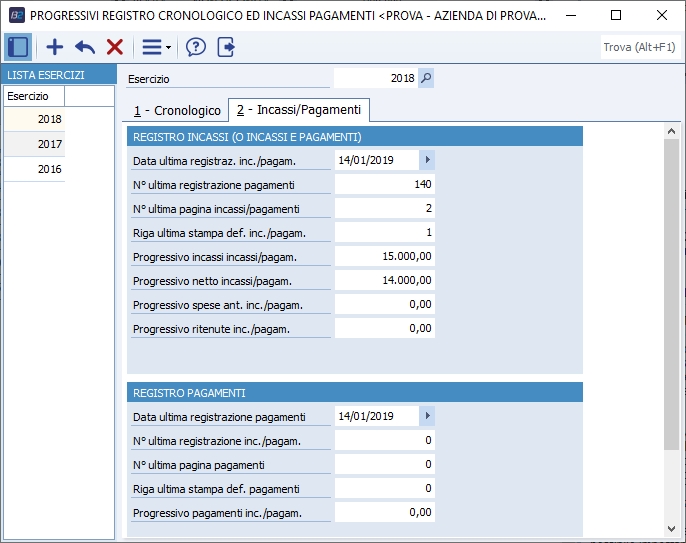This screenshot has height=543, width=686.
Task: Click the exit door icon in the toolbar
Action: tap(226, 47)
